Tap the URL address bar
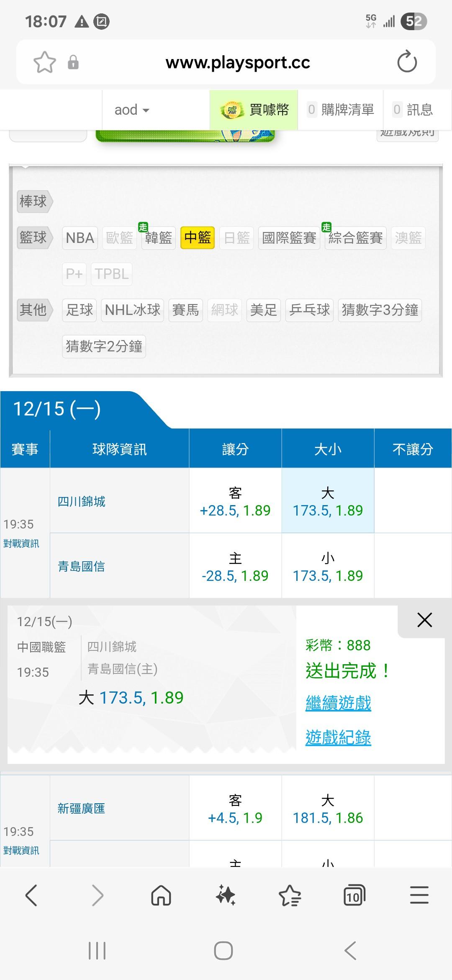This screenshot has height=980, width=452. point(237,62)
